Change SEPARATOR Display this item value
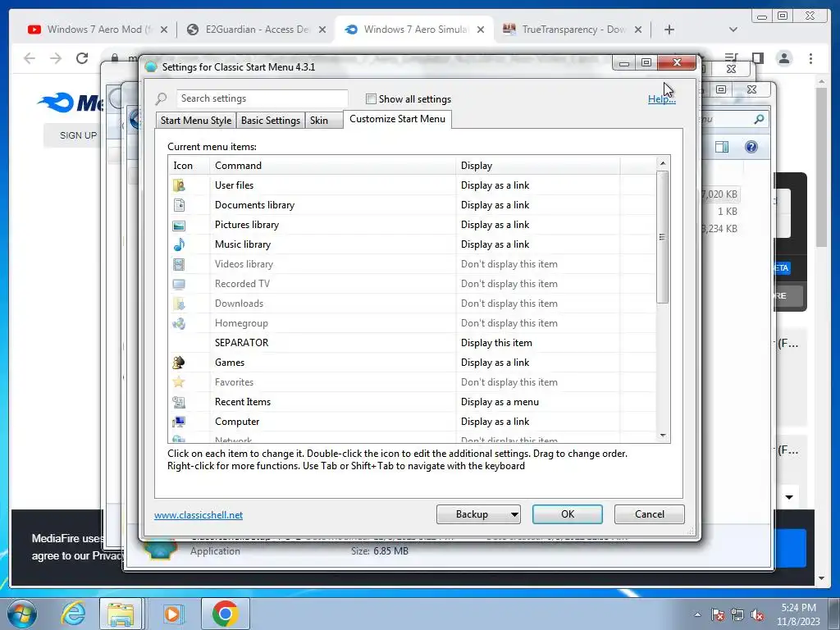The height and width of the screenshot is (630, 840). click(496, 343)
